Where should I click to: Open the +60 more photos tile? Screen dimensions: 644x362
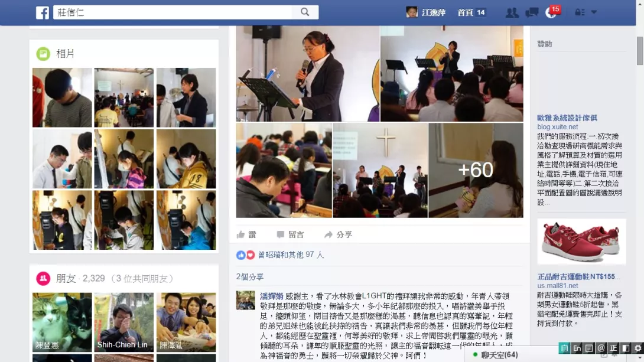(x=476, y=170)
